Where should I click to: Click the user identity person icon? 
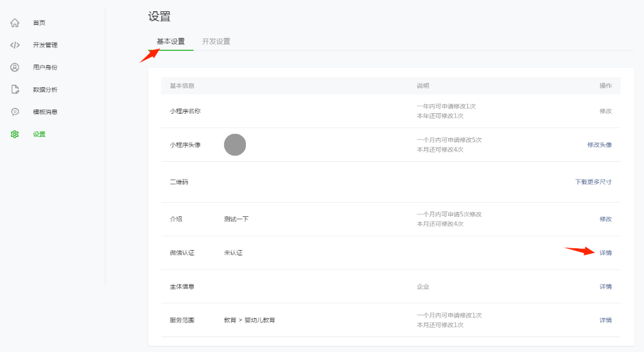click(15, 68)
